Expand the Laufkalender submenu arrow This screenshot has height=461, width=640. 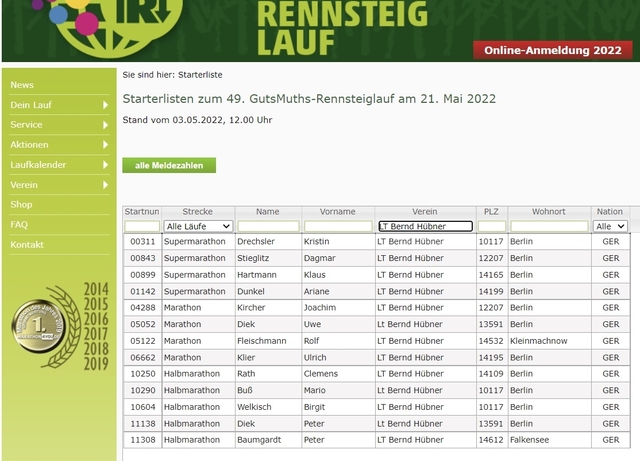click(105, 165)
